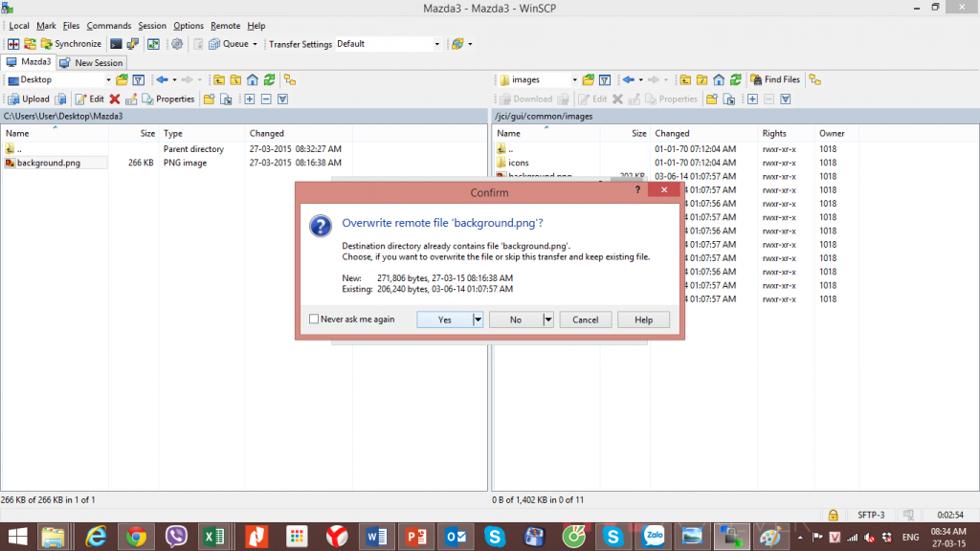Create new local folder icon
The image size is (980, 551).
210,99
